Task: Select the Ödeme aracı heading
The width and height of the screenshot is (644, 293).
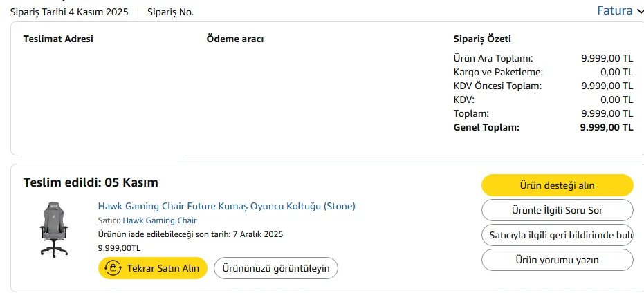Action: [x=234, y=39]
